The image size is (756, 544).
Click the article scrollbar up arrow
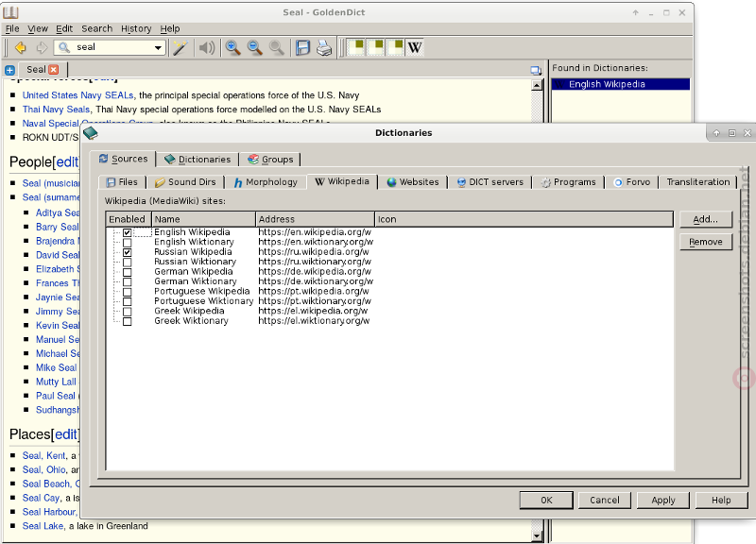click(x=537, y=85)
